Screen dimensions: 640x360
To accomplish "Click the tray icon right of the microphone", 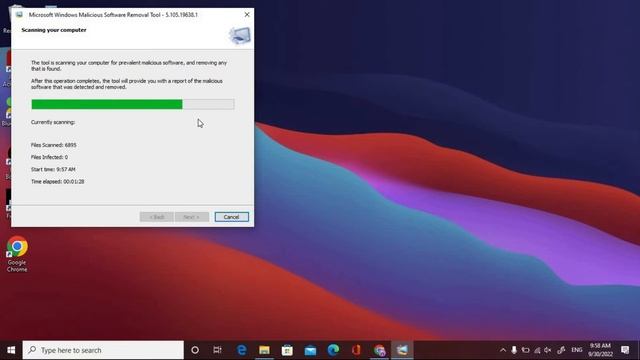I will (526, 350).
